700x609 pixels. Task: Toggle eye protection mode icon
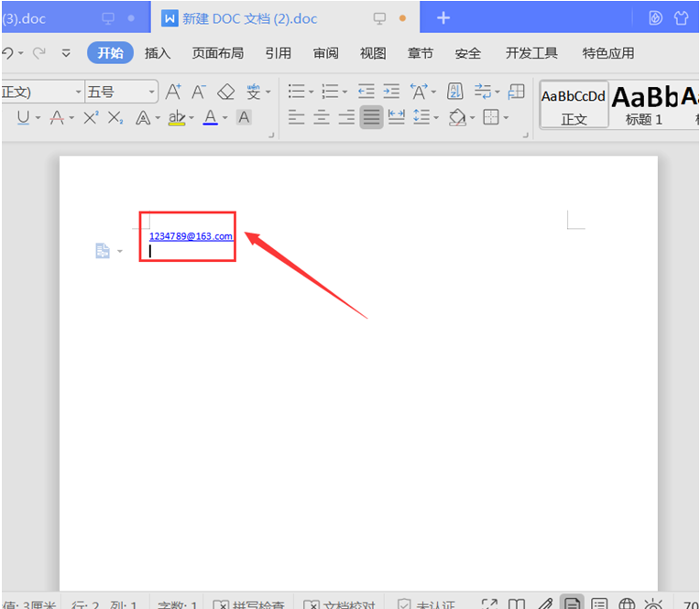pyautogui.click(x=653, y=604)
